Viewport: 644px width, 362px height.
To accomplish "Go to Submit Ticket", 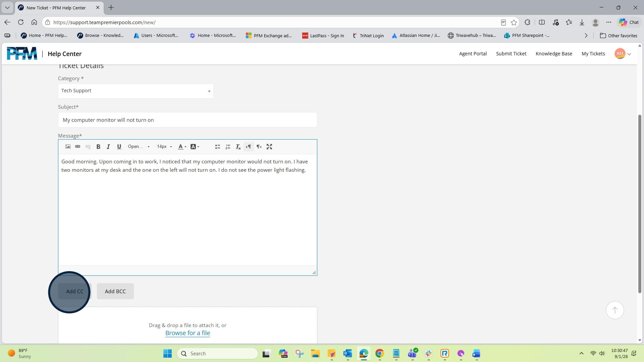I will tap(511, 54).
